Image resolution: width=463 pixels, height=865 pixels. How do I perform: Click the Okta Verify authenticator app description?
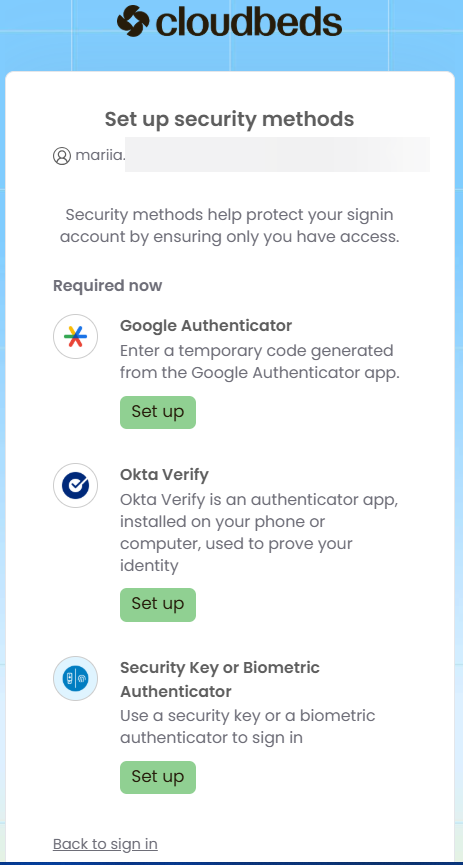[259, 533]
